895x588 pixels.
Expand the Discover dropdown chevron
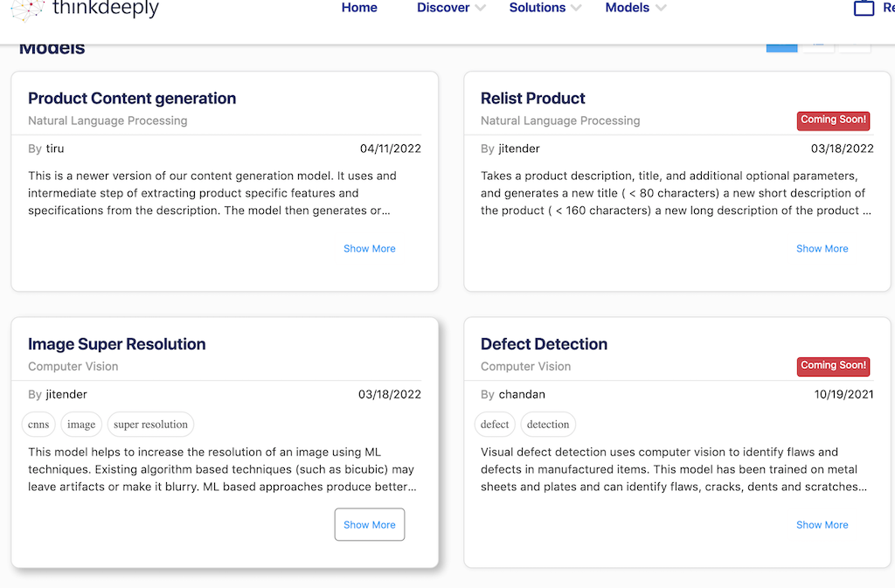479,8
